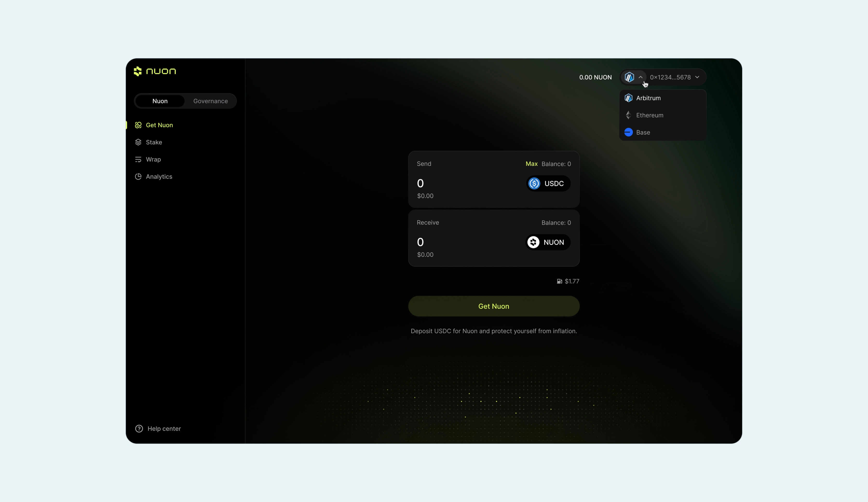Click the Analytics pie chart icon
This screenshot has height=502, width=868.
tap(138, 176)
